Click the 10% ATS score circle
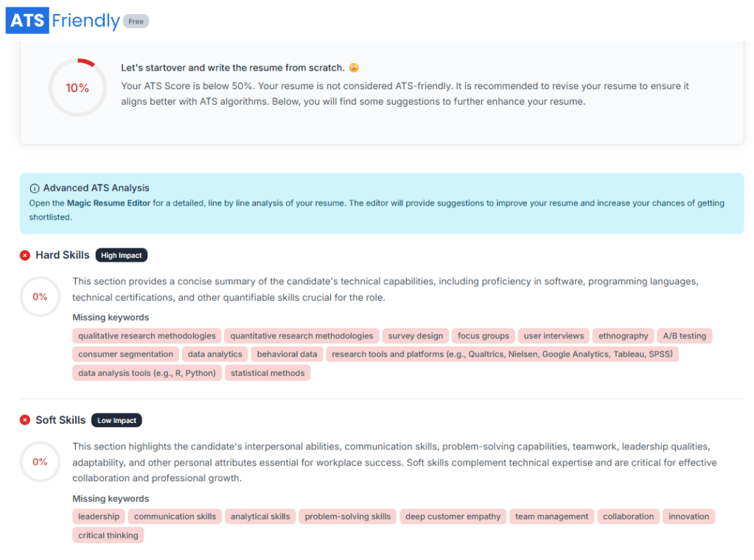The height and width of the screenshot is (560, 754). (77, 88)
